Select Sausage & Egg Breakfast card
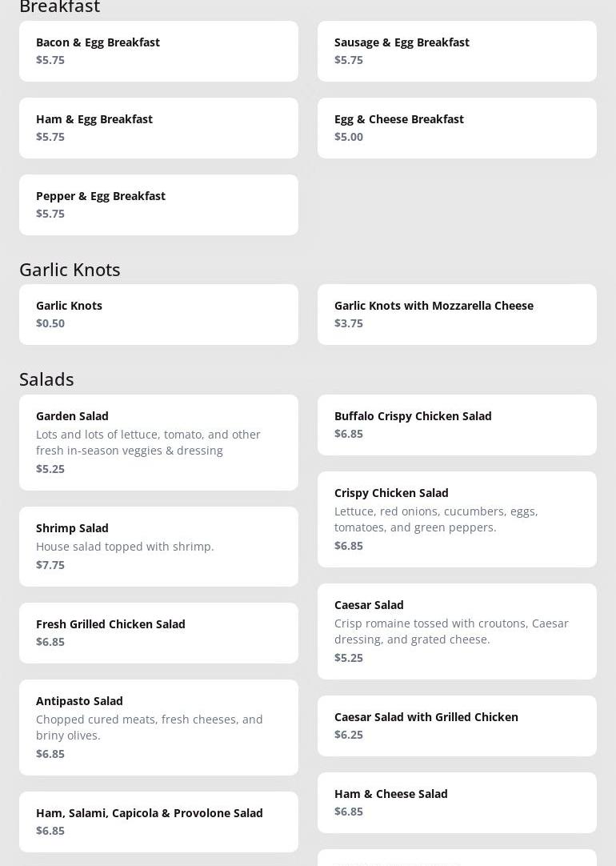 (x=457, y=51)
